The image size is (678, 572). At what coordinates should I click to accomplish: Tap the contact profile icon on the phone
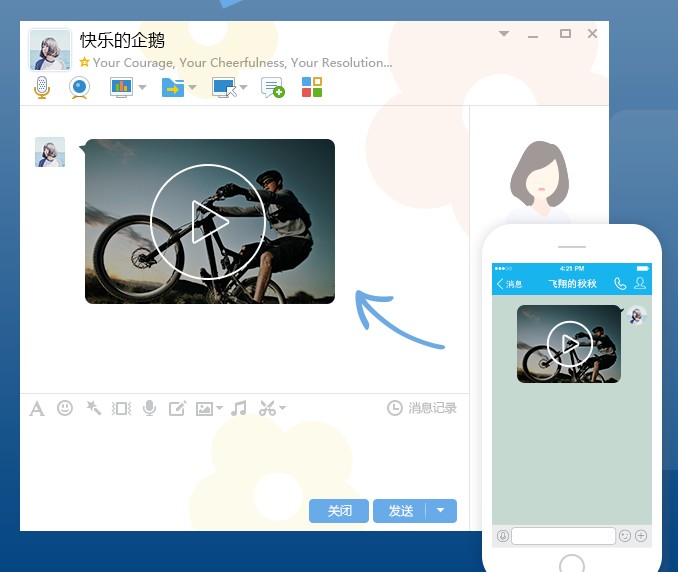[640, 283]
